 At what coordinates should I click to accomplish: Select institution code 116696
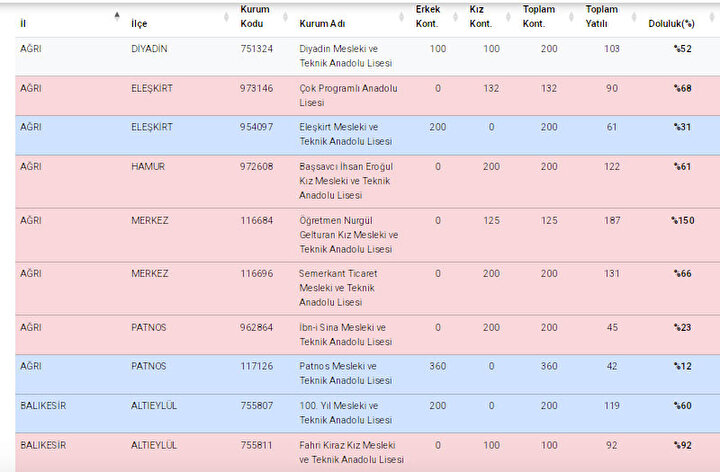(x=257, y=274)
